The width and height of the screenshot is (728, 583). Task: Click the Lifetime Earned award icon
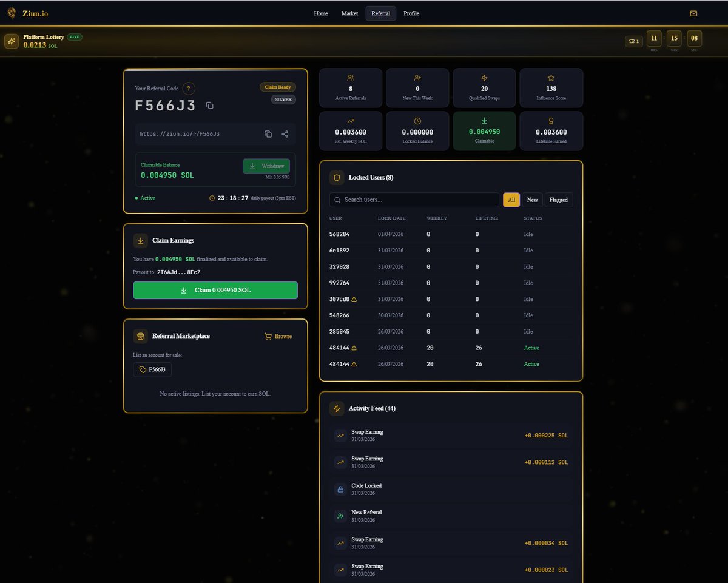pyautogui.click(x=551, y=121)
